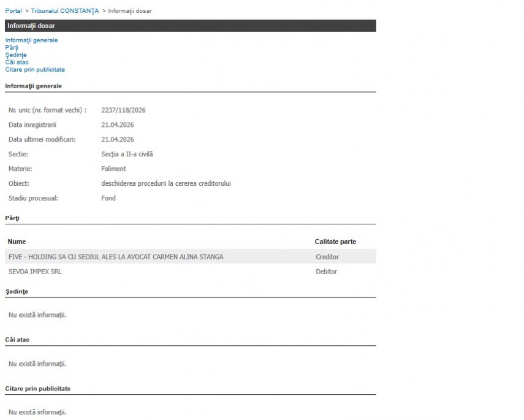Jump to Informații generale via top navigation link

[x=31, y=40]
